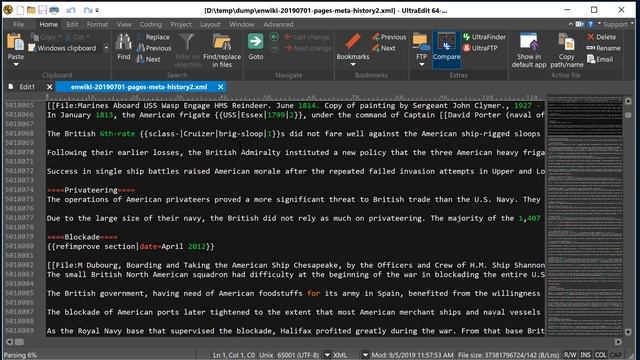Open the Windows clipboard dropdown

coord(106,48)
